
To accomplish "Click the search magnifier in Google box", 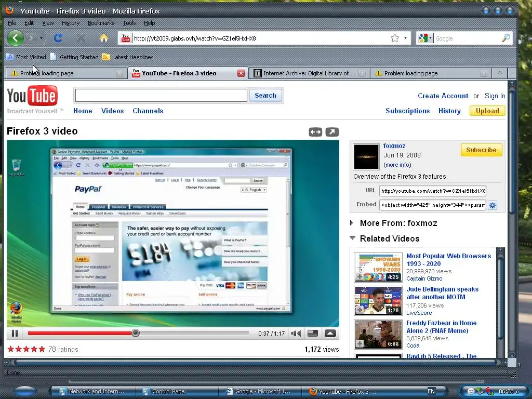I will click(x=506, y=38).
